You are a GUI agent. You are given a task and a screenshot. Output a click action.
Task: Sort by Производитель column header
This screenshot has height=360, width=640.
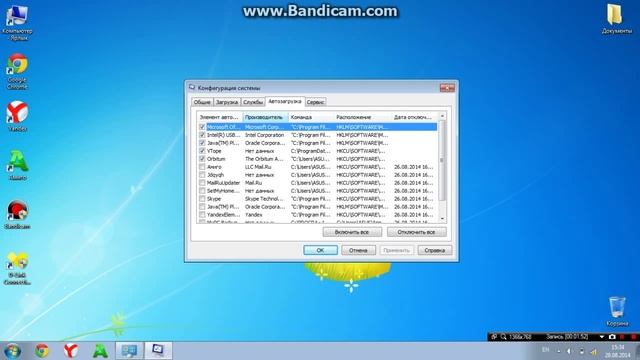(x=265, y=117)
